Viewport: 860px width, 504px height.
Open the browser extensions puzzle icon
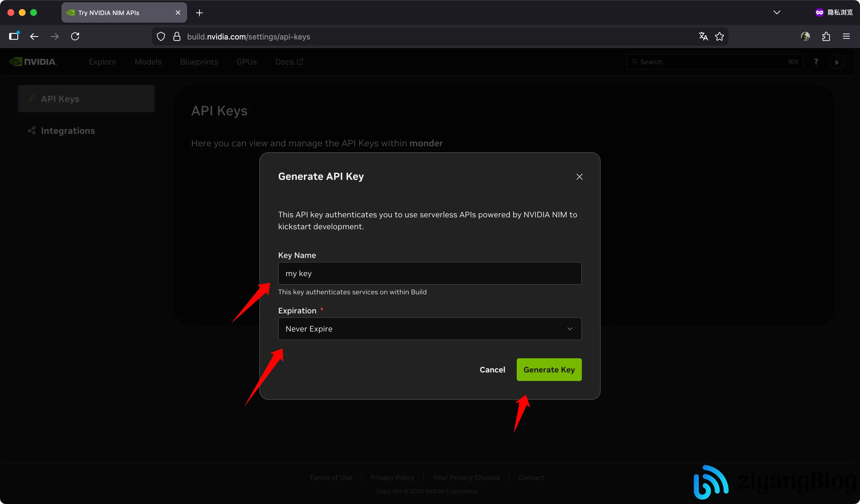(x=826, y=36)
